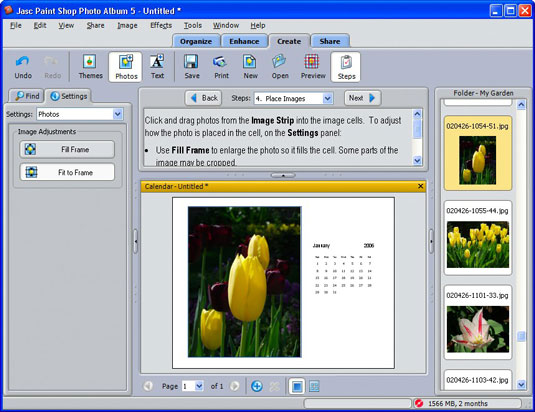Toggle the Steps panel icon
Screen dimensions: 535x412
tap(346, 67)
